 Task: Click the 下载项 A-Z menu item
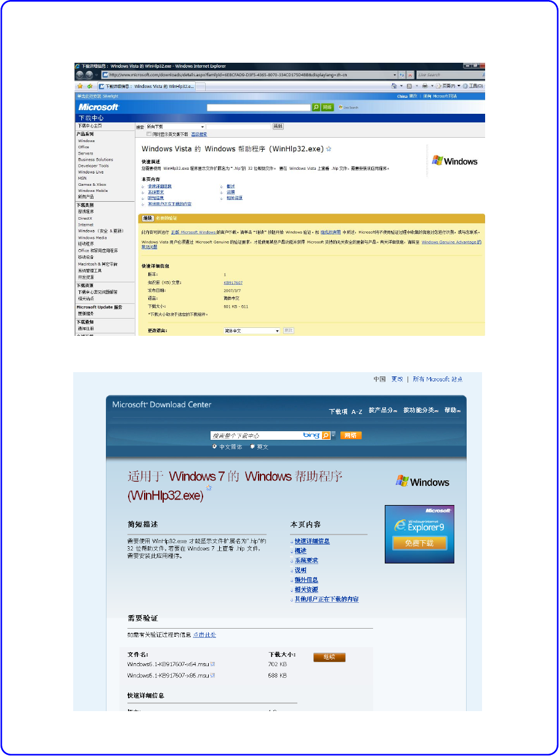pyautogui.click(x=346, y=411)
